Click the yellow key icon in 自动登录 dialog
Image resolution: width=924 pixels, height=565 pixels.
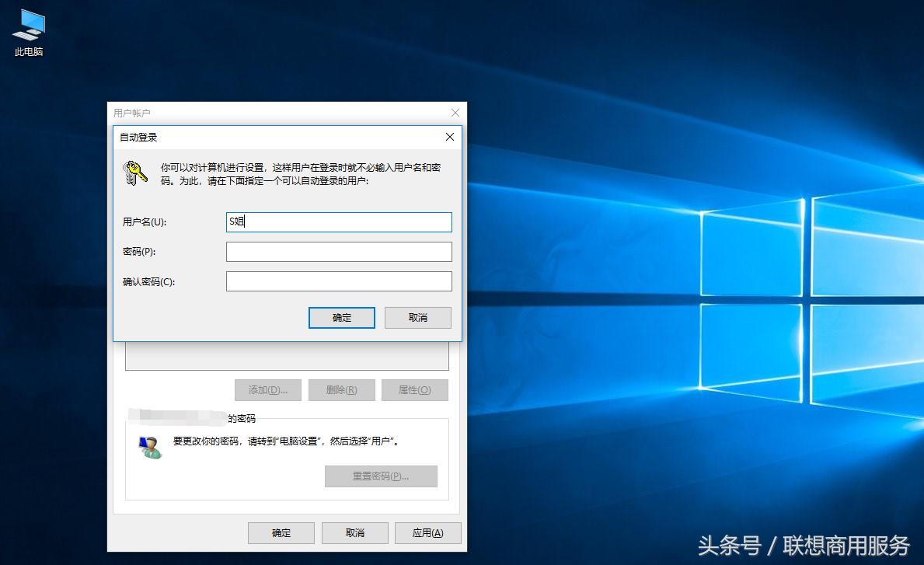134,173
